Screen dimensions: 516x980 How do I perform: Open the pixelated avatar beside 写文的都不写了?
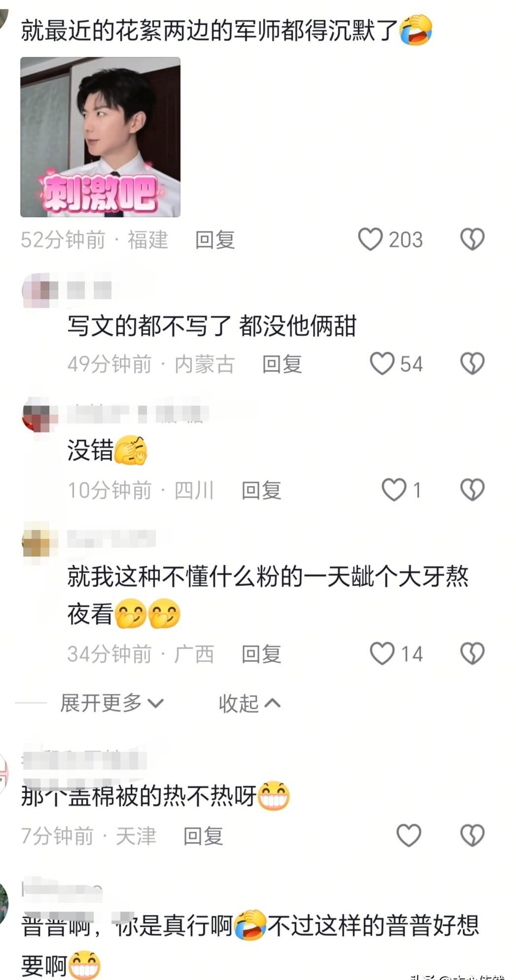pos(39,290)
